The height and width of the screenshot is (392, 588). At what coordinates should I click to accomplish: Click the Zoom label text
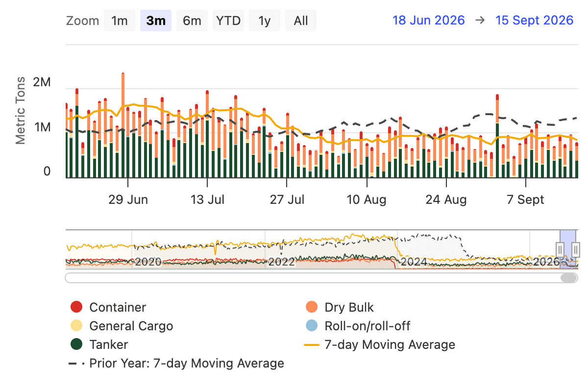point(82,21)
